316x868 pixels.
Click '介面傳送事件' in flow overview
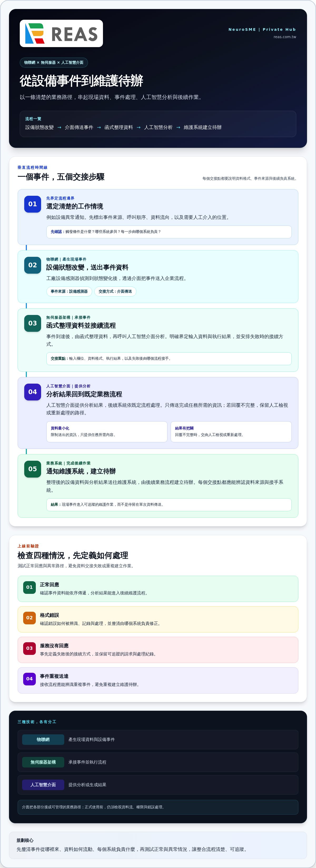(x=79, y=127)
